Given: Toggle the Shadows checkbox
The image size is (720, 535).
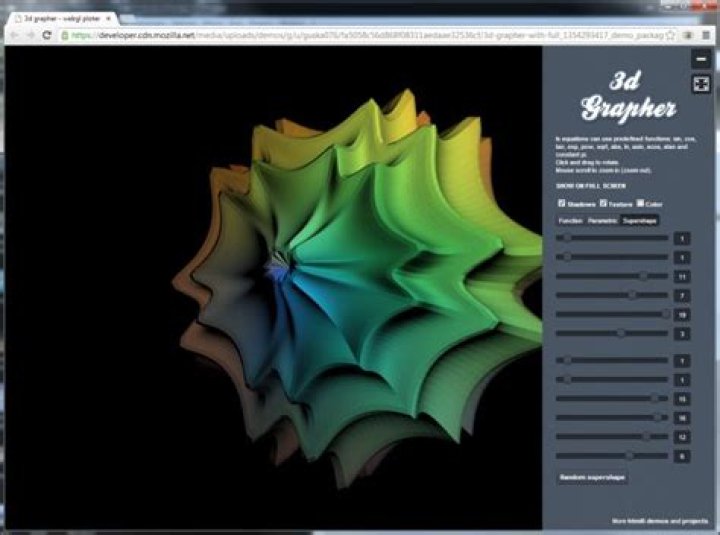Looking at the screenshot, I should tap(561, 203).
